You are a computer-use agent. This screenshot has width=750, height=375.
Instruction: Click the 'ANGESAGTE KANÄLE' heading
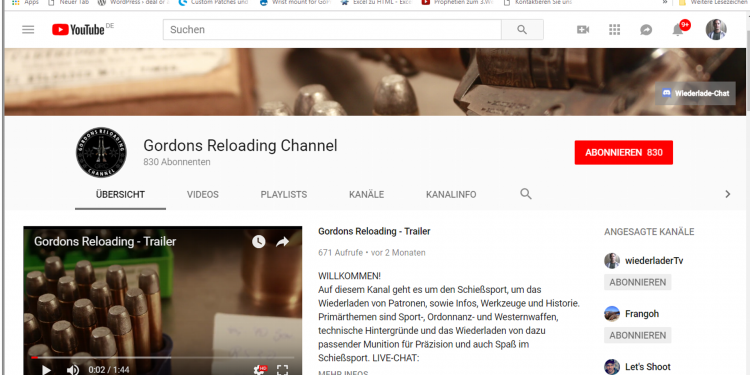click(649, 232)
